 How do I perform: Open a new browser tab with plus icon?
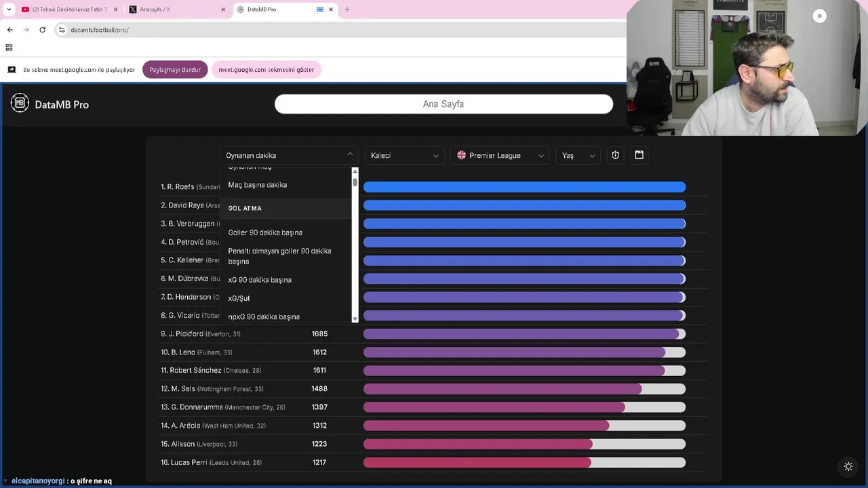point(347,9)
